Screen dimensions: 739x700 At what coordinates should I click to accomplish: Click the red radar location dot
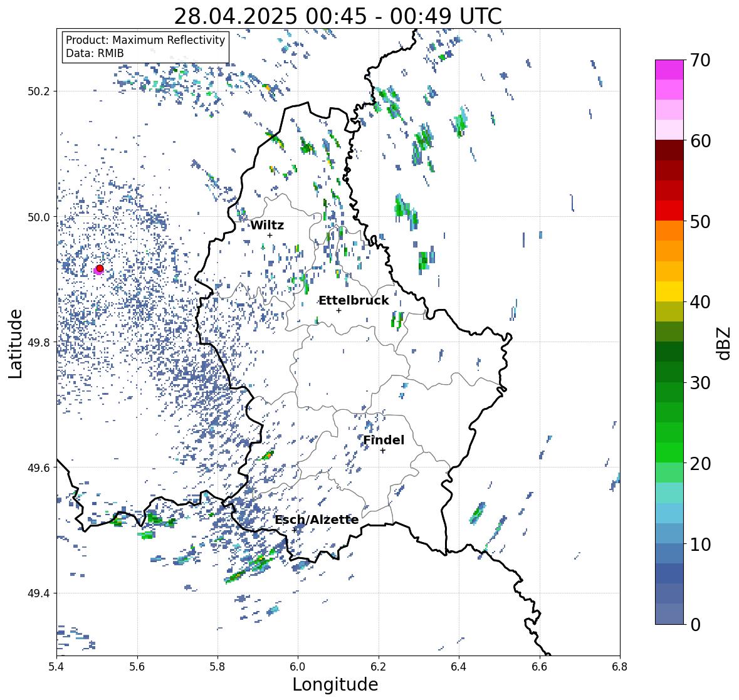click(100, 268)
